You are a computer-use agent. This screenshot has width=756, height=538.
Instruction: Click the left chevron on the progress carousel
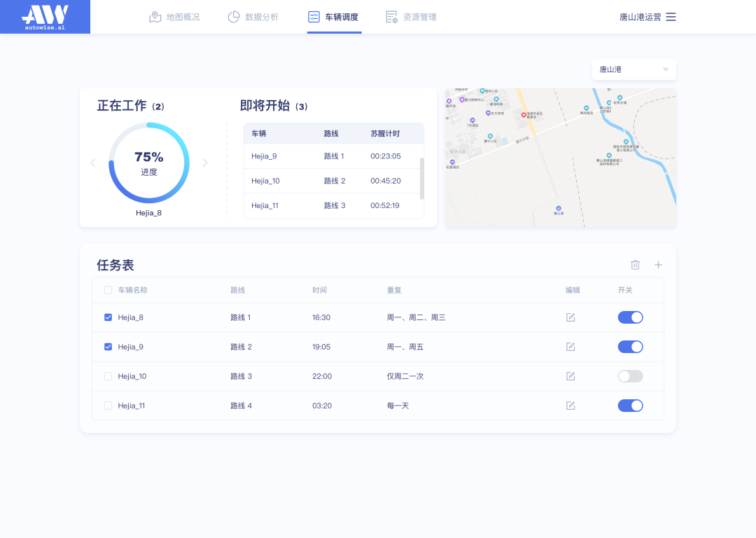(x=93, y=163)
